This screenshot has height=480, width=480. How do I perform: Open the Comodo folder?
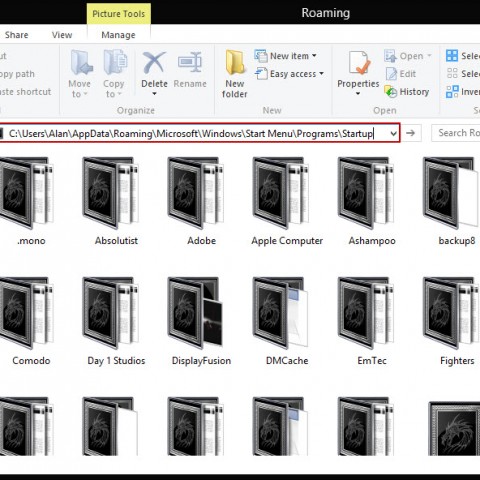tap(27, 321)
